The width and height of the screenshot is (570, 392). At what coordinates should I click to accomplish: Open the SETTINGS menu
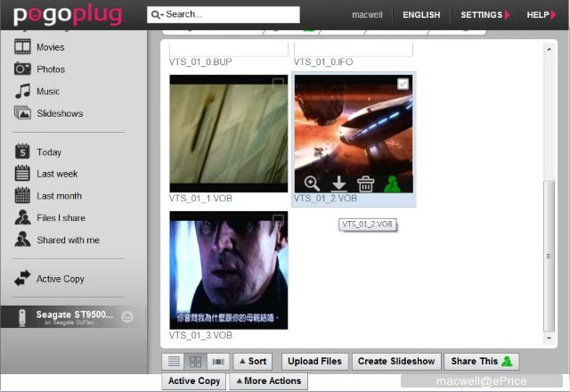484,15
